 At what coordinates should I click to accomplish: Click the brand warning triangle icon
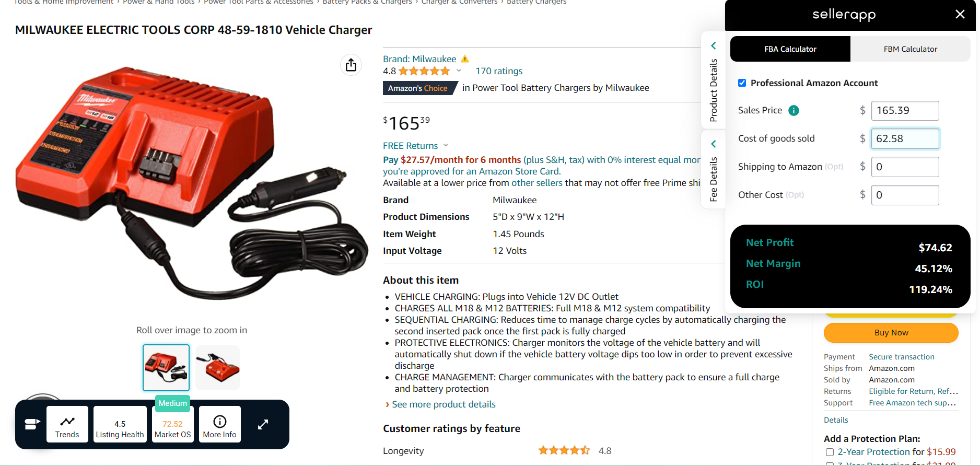465,59
